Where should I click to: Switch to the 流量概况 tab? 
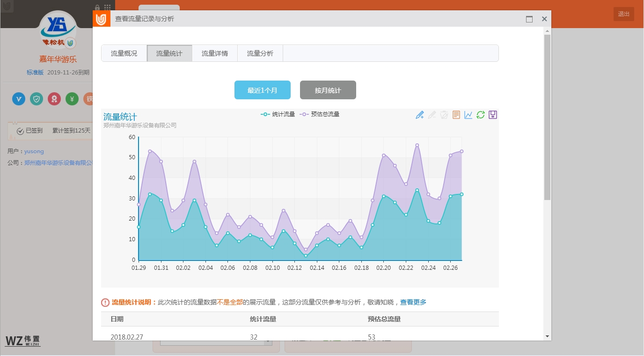124,53
